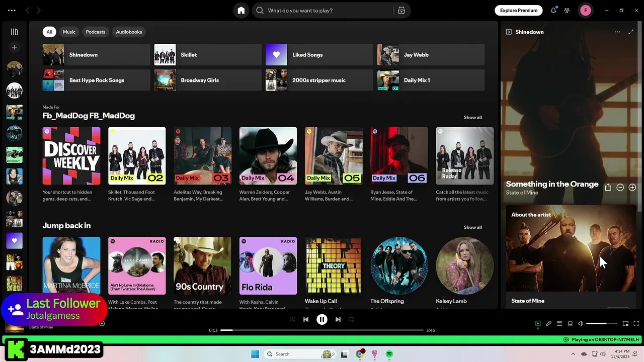Click the Spotify taskbar icon
Viewport: 644px width, 362px height.
(x=389, y=354)
